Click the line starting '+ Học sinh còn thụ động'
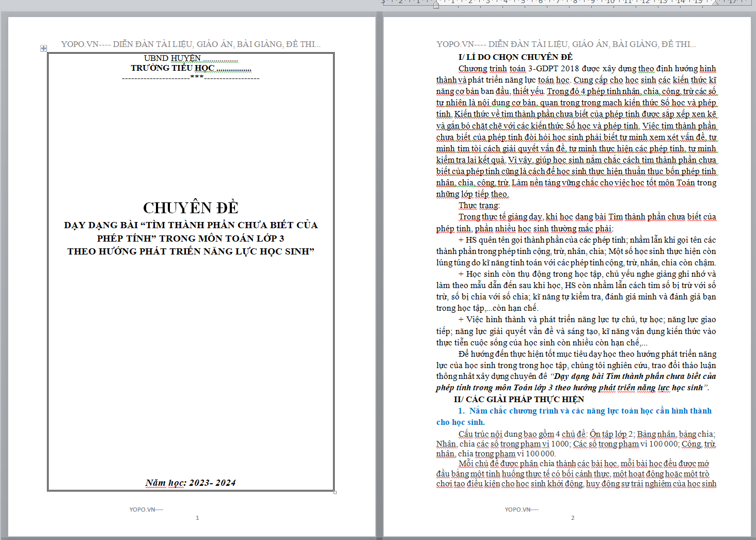The image size is (756, 540). pos(587,274)
